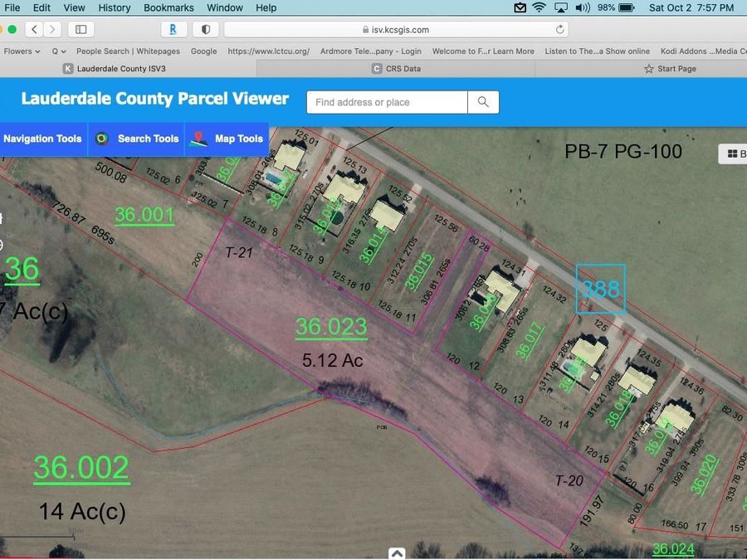Click the T-20 map label
The height and width of the screenshot is (560, 747).
569,480
